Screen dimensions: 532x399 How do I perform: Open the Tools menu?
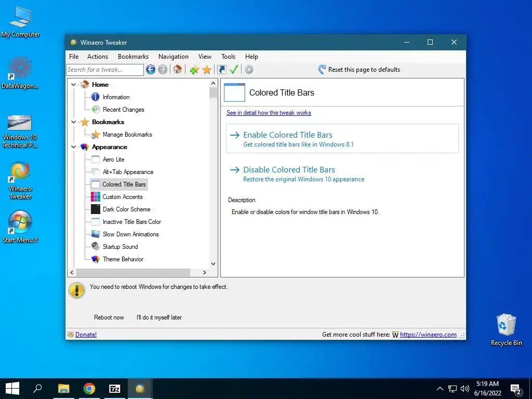229,57
